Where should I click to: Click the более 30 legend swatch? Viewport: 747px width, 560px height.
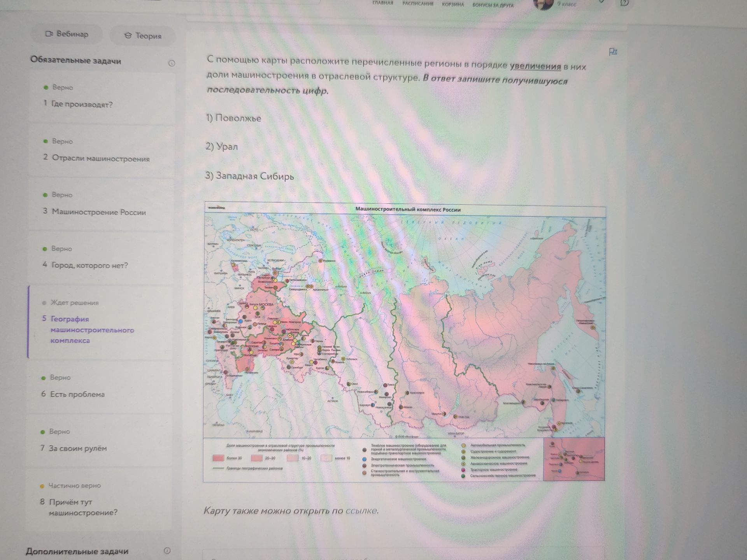pos(218,458)
